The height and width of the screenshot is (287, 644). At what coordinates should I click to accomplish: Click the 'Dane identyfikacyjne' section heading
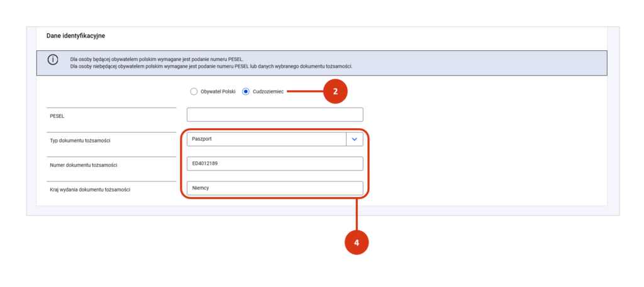75,36
